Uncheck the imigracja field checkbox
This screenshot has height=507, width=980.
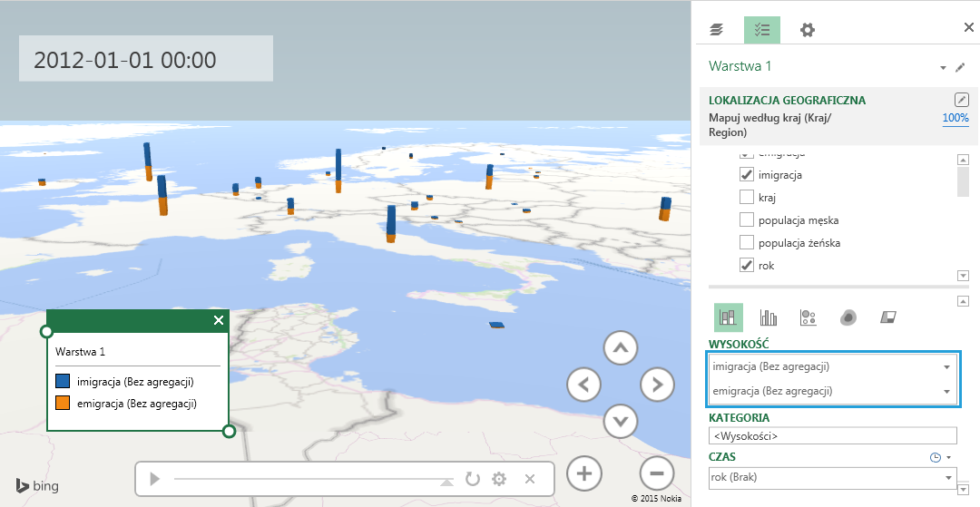pos(747,175)
